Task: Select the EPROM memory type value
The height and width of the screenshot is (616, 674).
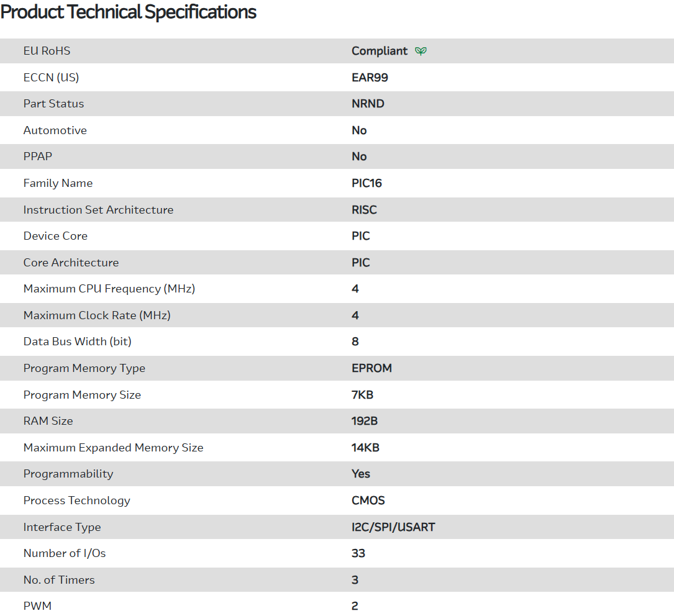Action: click(x=371, y=368)
